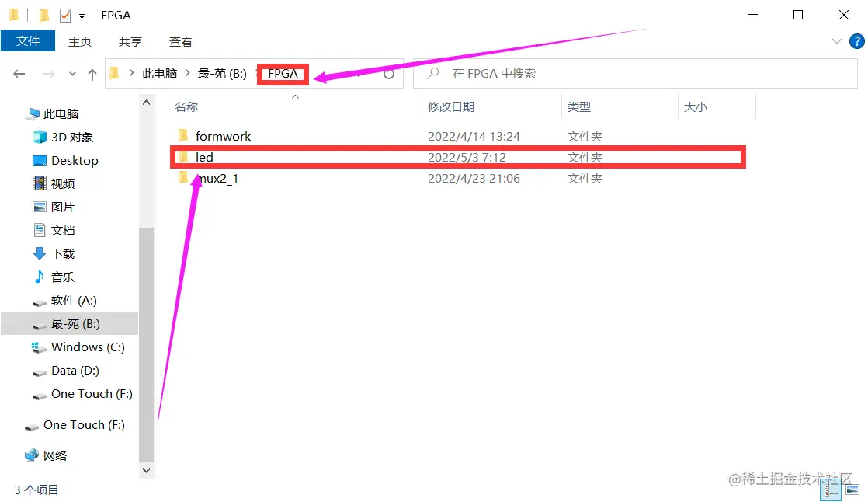Refresh the FPGA folder view
Viewport: 868px width, 502px height.
click(389, 74)
